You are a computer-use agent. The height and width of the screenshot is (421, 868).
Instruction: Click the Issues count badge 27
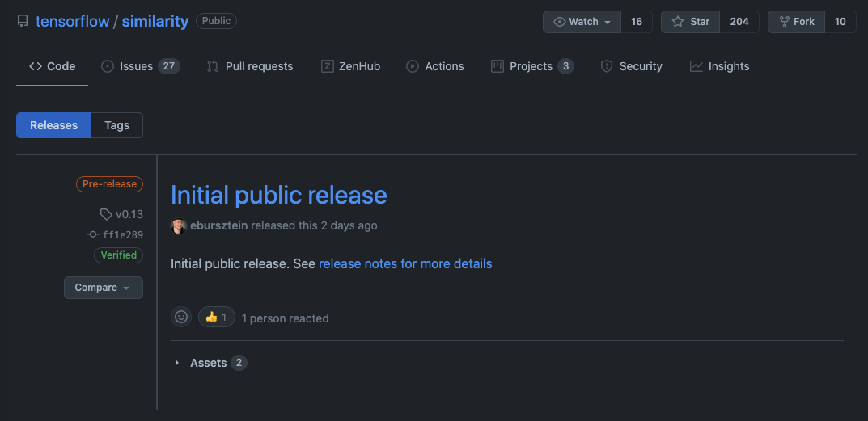[x=169, y=66]
